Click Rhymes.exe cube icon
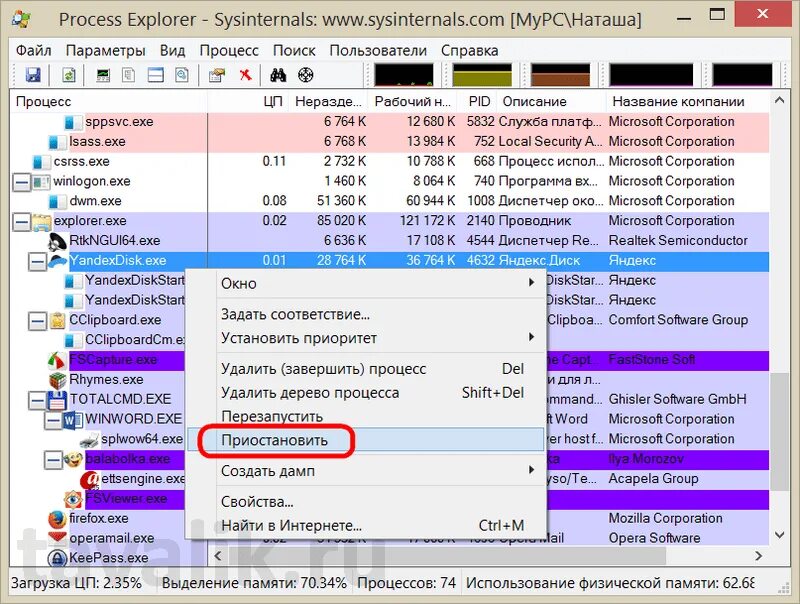 pos(58,380)
